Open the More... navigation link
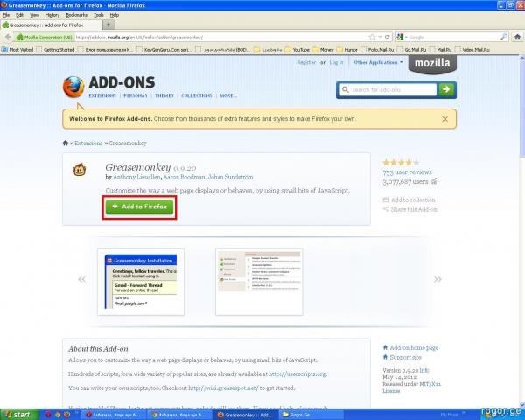The height and width of the screenshot is (420, 525). tap(228, 95)
